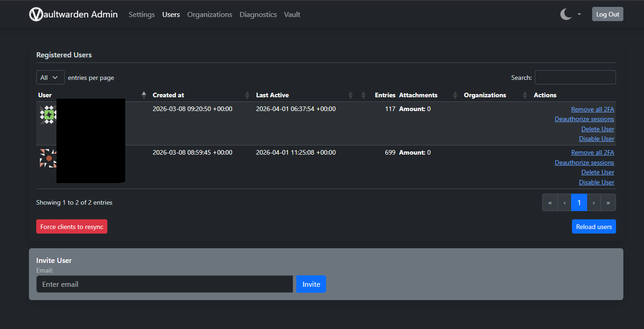Open the Settings nav tab
Screen dimensions: 644x329
(142, 15)
